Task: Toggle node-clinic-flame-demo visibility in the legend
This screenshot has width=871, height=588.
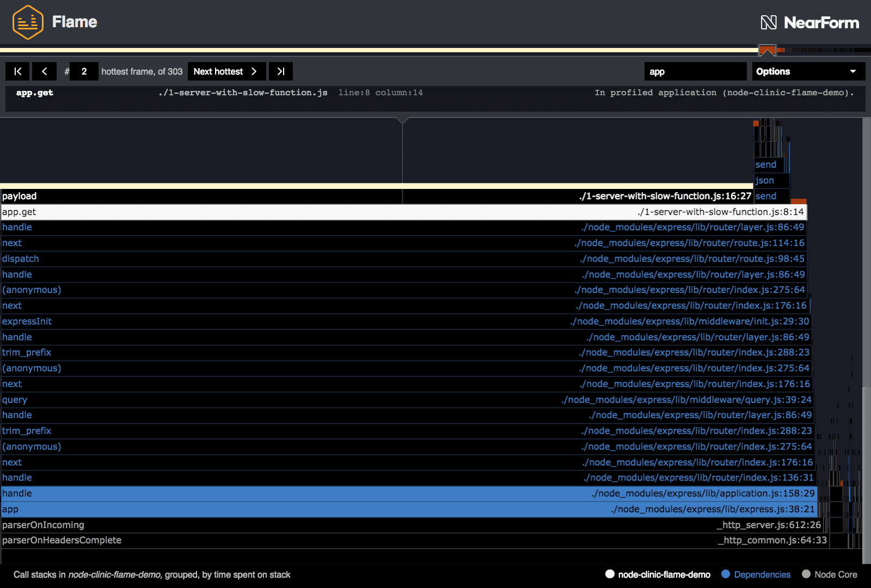Action: tap(658, 574)
